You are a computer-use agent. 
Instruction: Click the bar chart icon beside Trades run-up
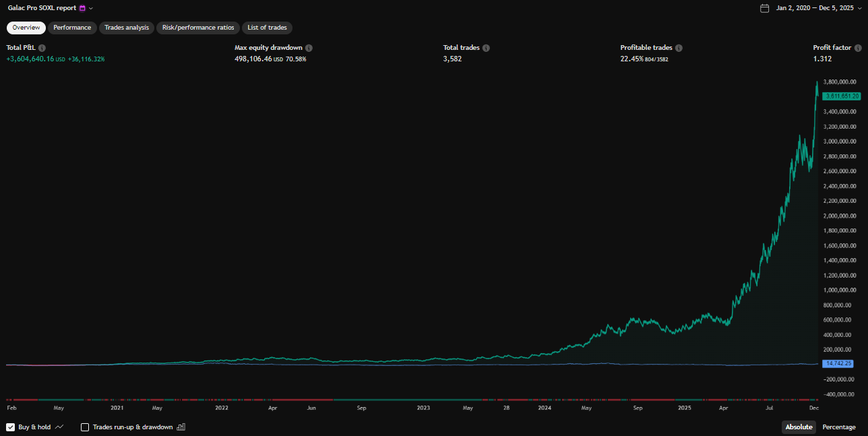point(181,427)
